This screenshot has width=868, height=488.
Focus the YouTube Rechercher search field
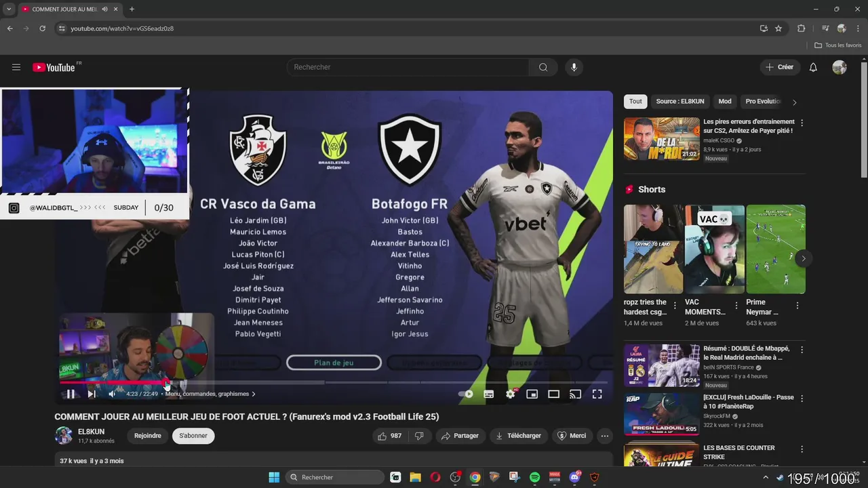[408, 67]
